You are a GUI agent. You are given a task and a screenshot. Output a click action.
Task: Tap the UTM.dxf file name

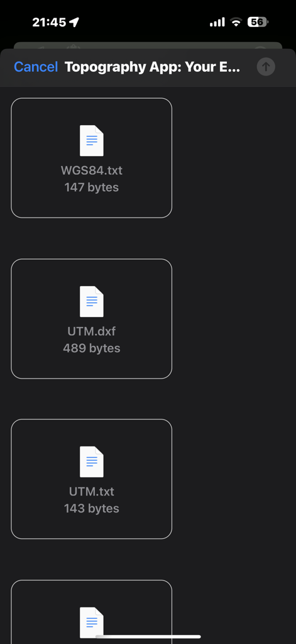pos(92,331)
